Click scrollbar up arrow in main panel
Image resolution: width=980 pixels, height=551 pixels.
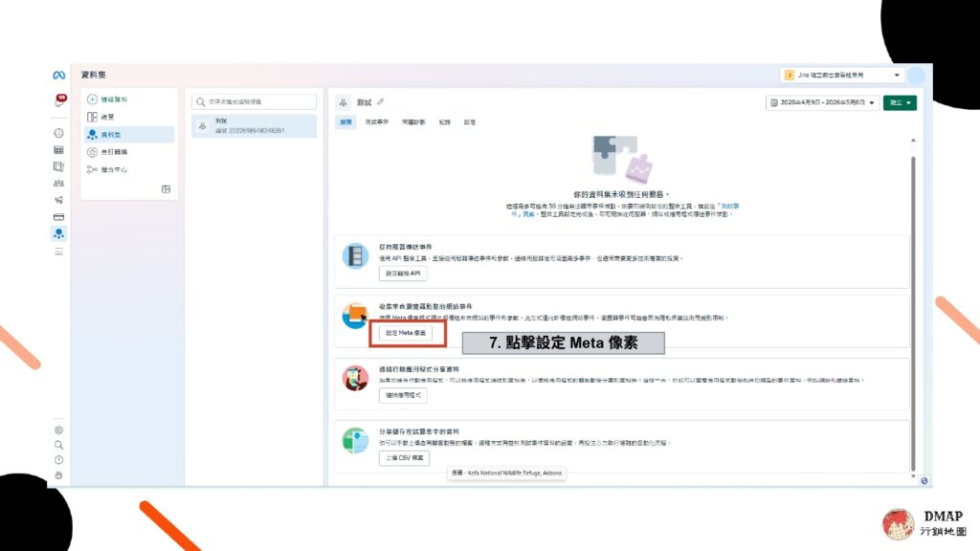coord(913,141)
